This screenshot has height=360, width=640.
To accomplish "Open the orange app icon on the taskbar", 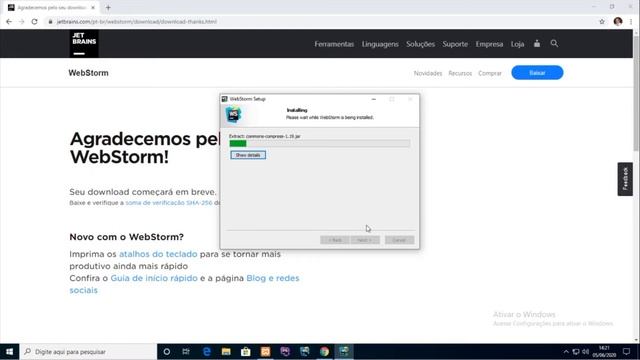I will (265, 351).
